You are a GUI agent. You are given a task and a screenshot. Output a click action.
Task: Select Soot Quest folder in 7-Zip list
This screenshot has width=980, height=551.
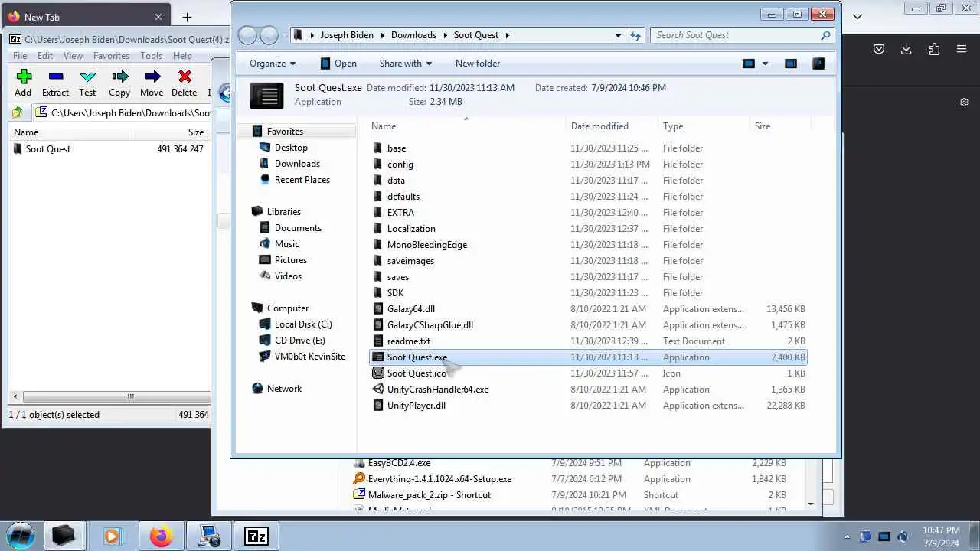coord(47,148)
